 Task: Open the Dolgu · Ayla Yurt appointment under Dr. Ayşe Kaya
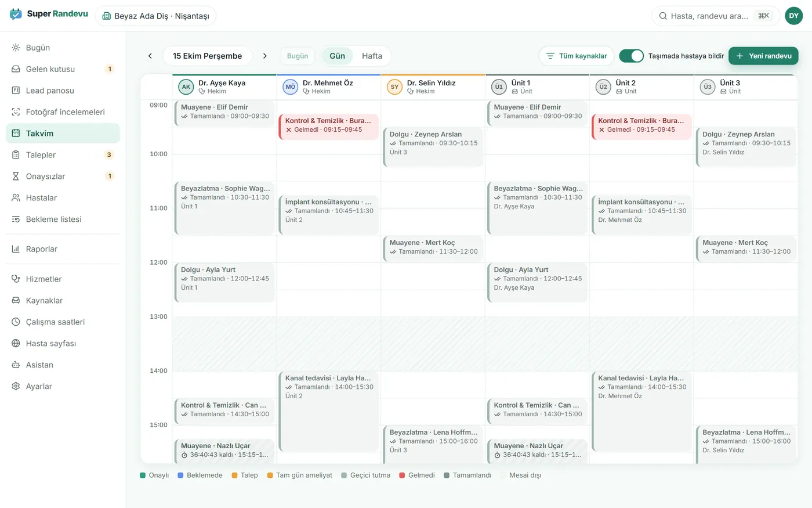click(x=224, y=283)
